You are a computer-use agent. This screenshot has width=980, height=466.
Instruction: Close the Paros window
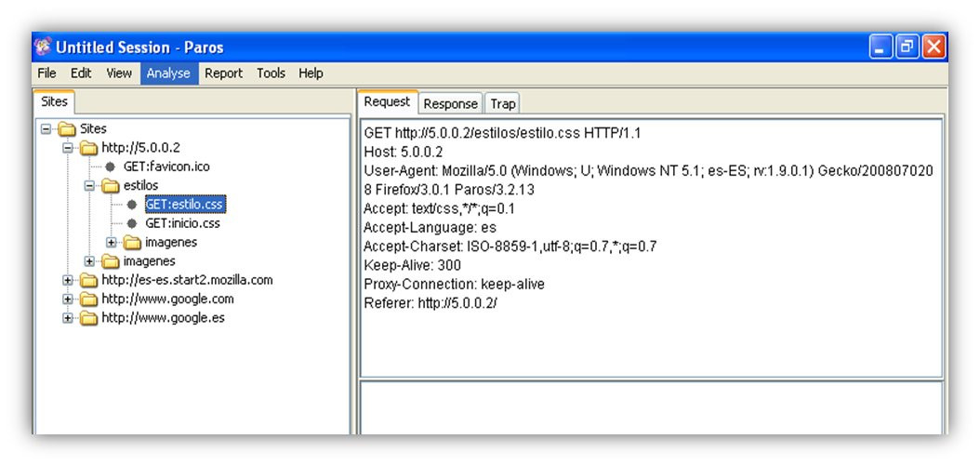934,47
